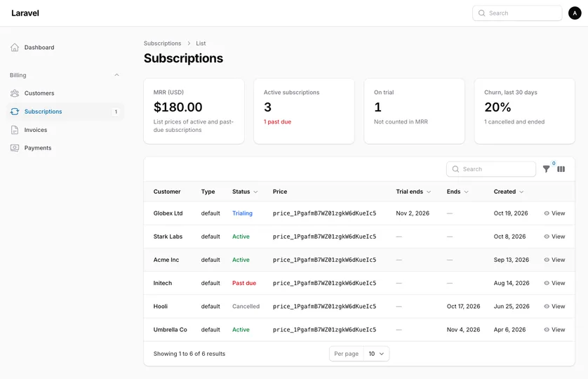Sort by the Trial ends column

tap(413, 192)
